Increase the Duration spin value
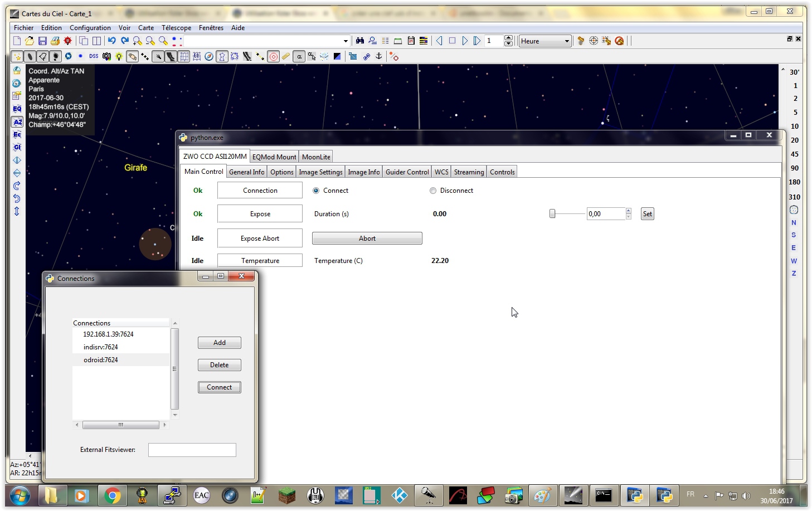 629,211
